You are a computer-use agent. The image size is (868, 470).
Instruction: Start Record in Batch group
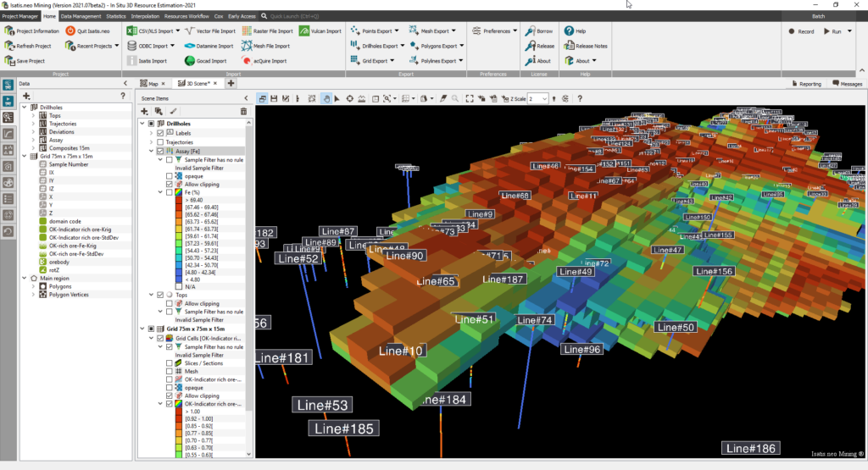(800, 31)
